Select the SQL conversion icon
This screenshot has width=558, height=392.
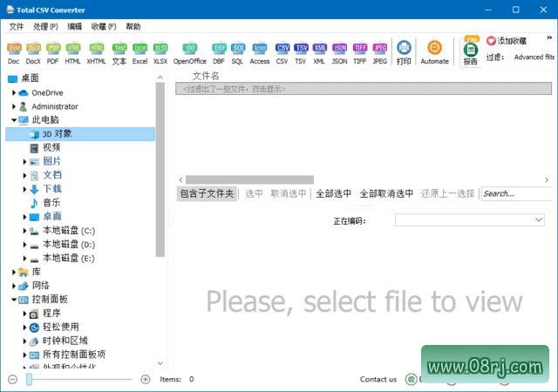click(237, 53)
